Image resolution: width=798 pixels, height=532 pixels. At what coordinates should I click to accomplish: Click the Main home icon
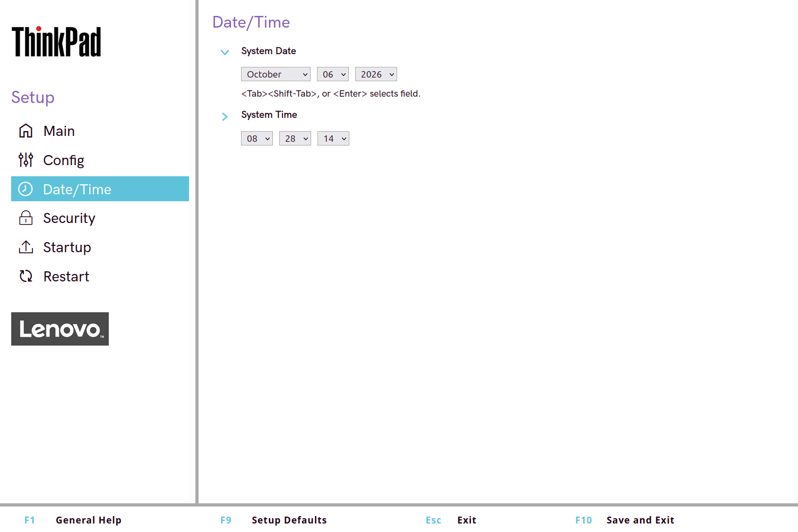coord(25,131)
